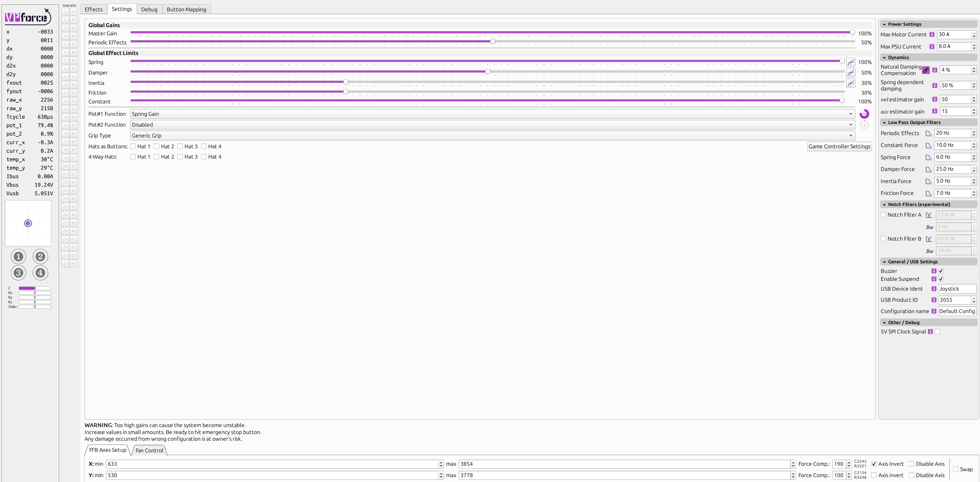This screenshot has width=980, height=482.
Task: Open Game Controller Settings
Action: pos(839,146)
